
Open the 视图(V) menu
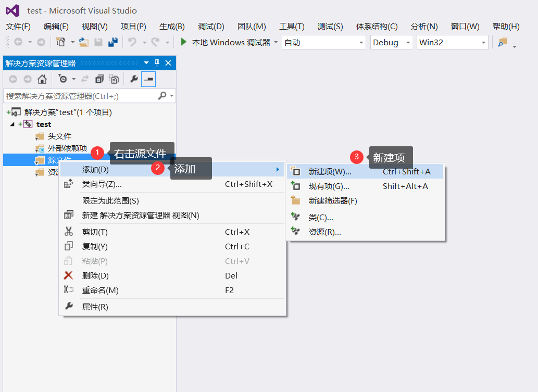tap(95, 27)
